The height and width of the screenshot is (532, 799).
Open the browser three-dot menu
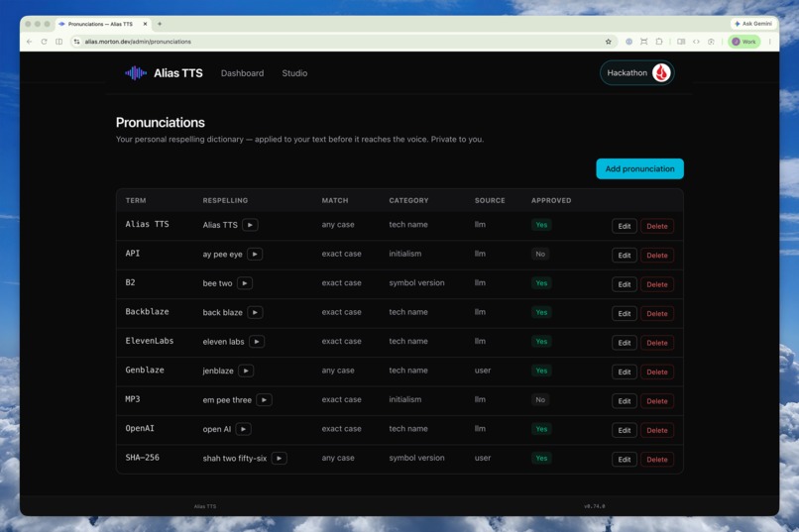(x=769, y=42)
